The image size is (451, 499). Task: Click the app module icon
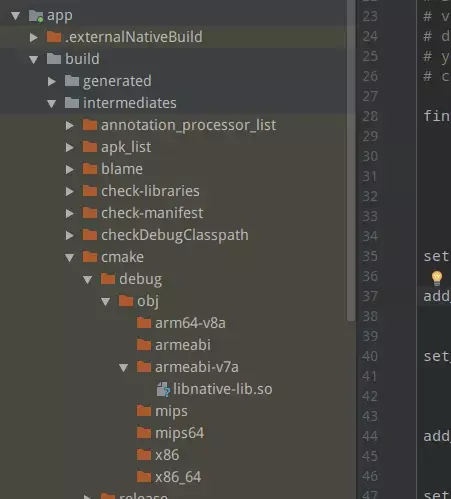tap(36, 16)
